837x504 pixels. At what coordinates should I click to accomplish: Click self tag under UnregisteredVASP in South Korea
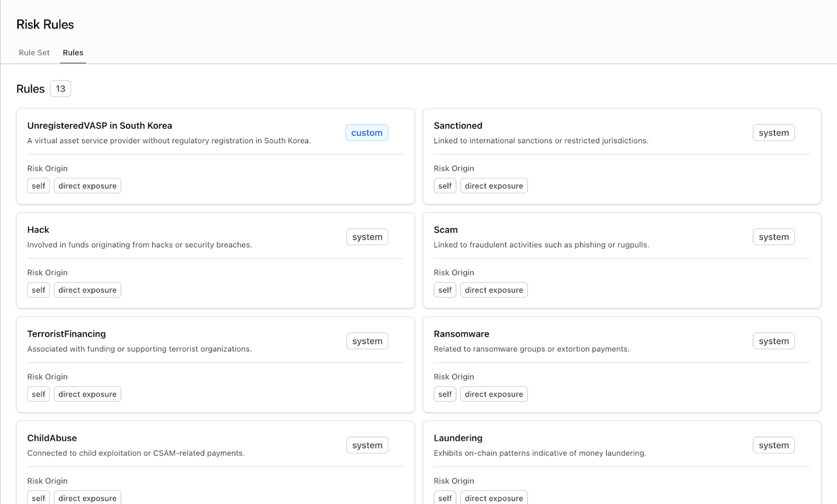[x=38, y=186]
